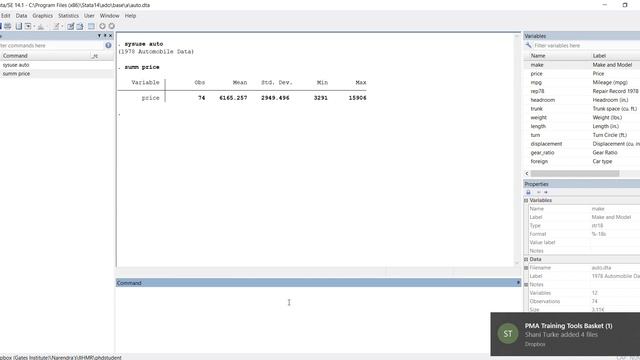Select the 'weight' variable row
Screen dimensions: 640x360
pos(582,118)
